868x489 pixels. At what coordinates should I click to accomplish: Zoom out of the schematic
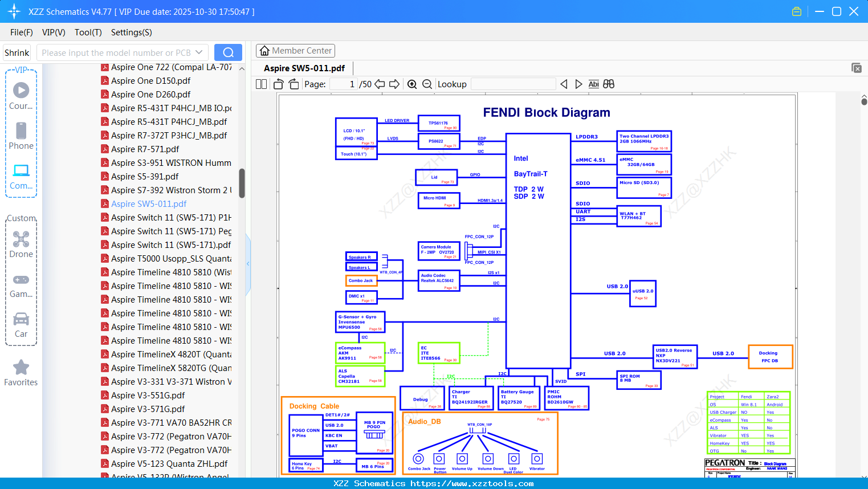427,84
